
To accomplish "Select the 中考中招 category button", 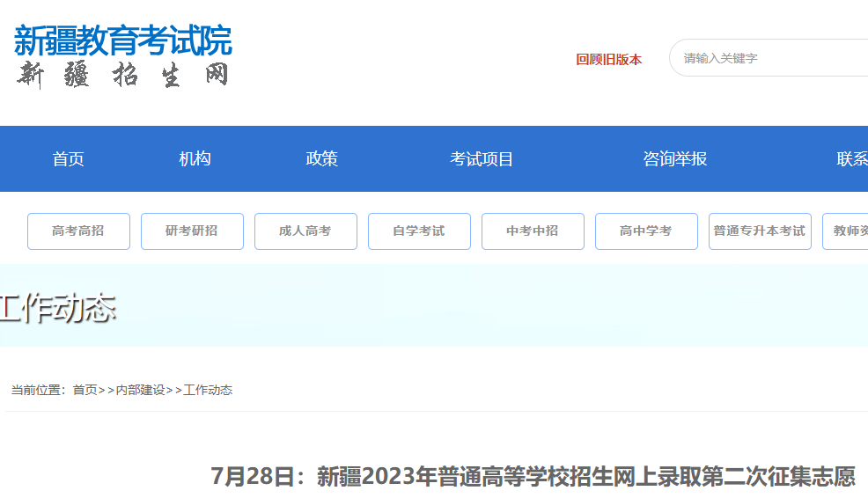I will [533, 231].
